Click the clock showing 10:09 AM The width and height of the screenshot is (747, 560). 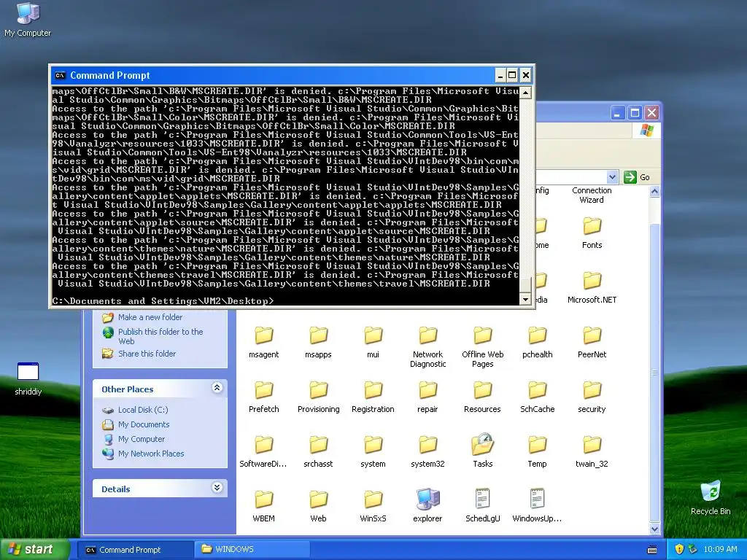tap(720, 550)
